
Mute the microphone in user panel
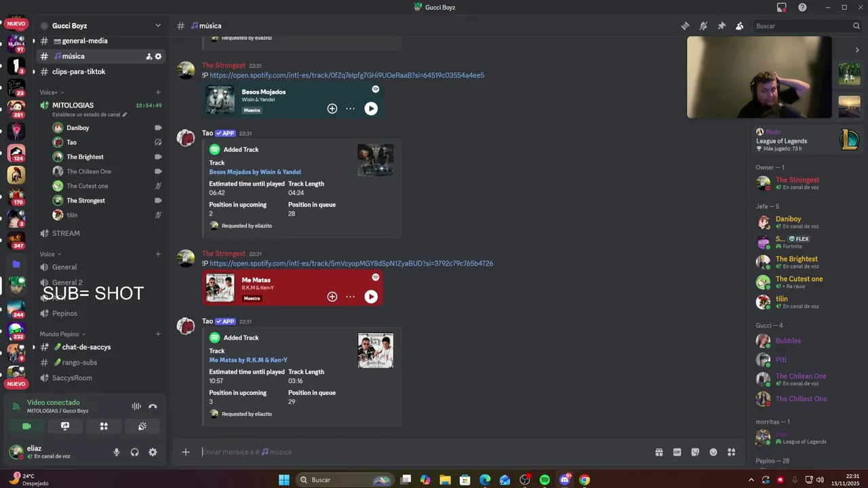pyautogui.click(x=117, y=452)
